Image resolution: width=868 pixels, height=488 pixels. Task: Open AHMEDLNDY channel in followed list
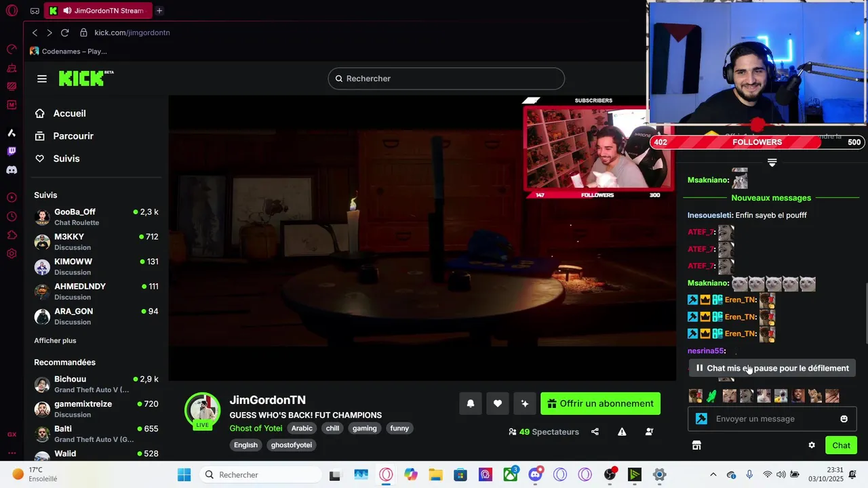tap(96, 291)
